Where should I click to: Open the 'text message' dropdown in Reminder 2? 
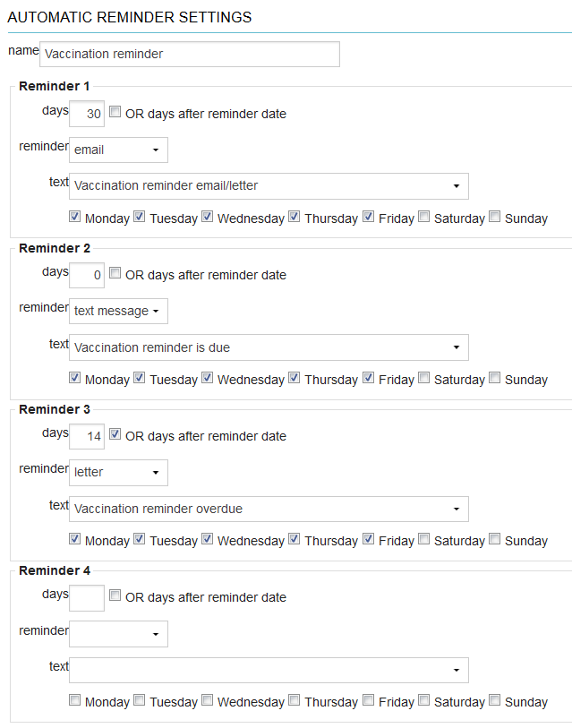[x=118, y=311]
